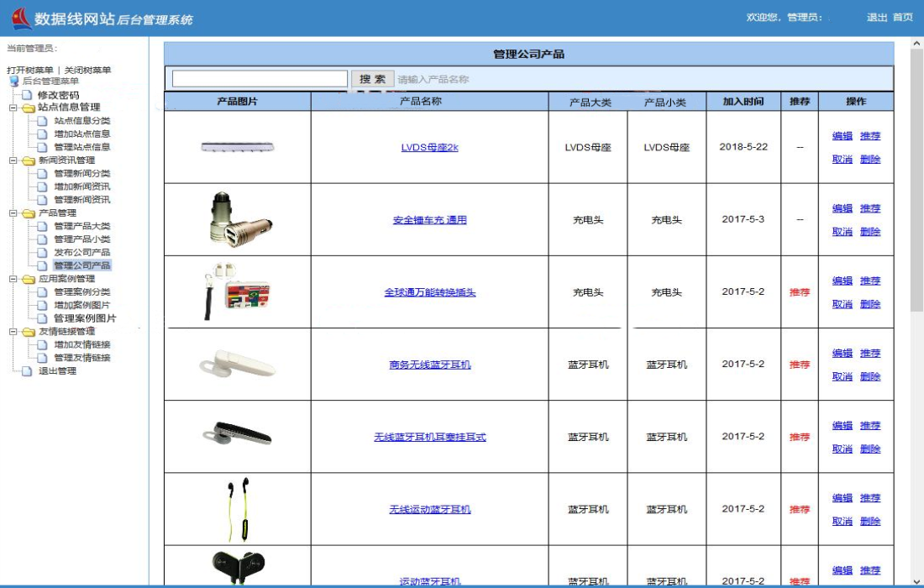Click the car charger product thumbnail
This screenshot has height=588, width=924.
pos(241,218)
